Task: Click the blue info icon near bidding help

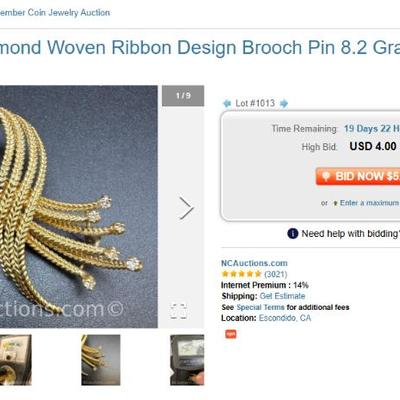Action: tap(292, 234)
